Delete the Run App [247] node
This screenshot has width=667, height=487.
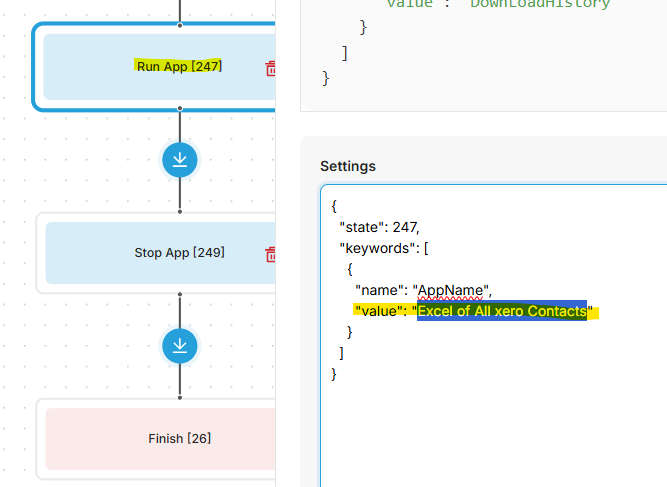271,68
